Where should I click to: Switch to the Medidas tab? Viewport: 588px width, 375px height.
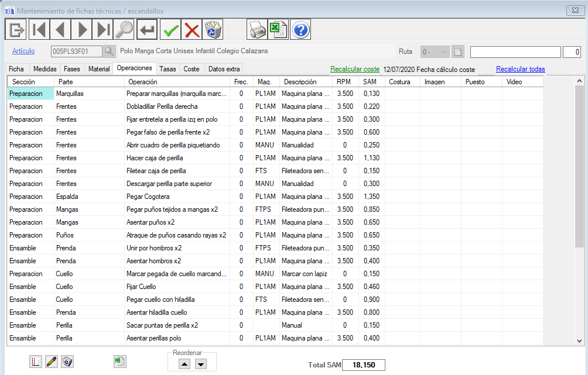(x=45, y=69)
